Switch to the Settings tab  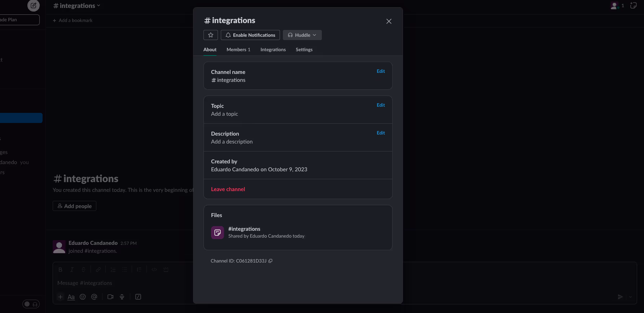coord(304,50)
